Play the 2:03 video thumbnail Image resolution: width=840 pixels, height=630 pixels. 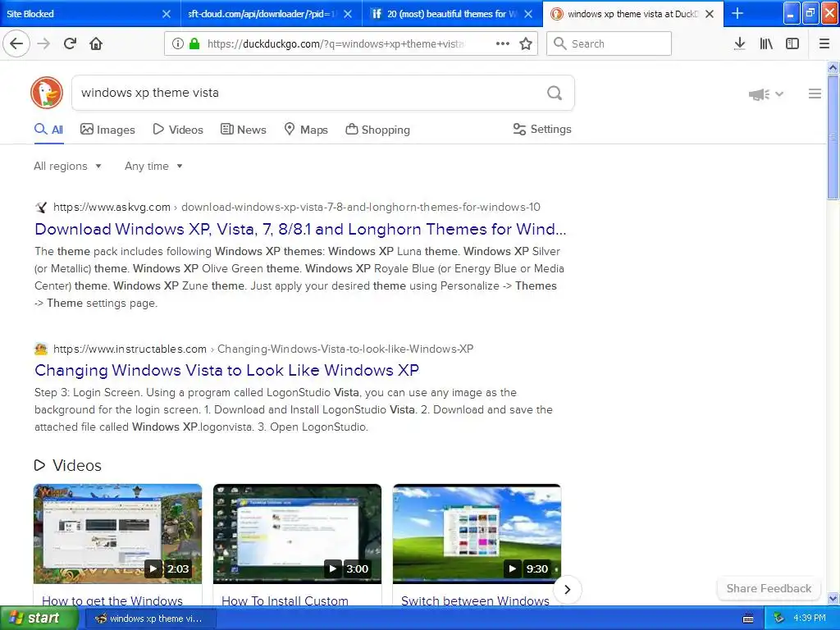118,533
